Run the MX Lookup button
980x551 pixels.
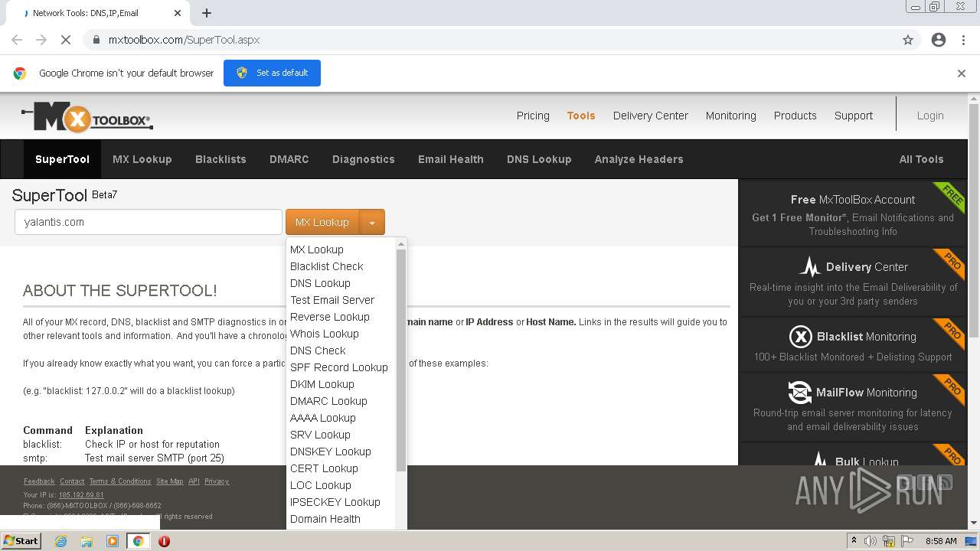(322, 223)
